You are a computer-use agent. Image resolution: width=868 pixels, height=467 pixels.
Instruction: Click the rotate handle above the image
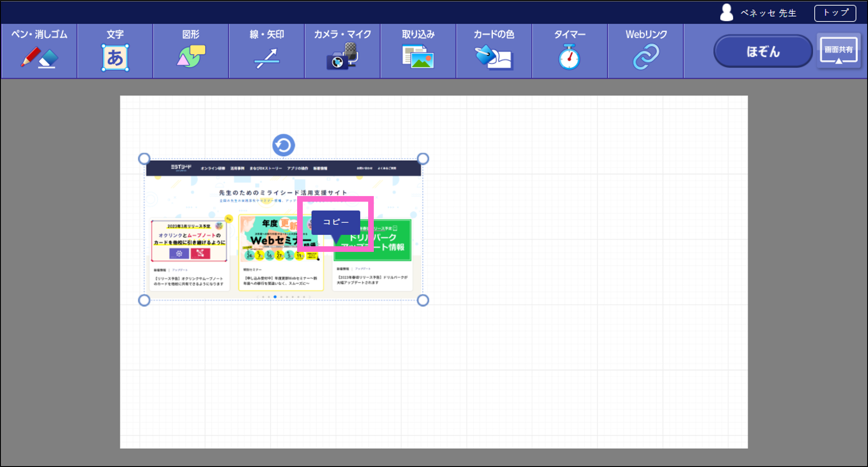[x=284, y=145]
